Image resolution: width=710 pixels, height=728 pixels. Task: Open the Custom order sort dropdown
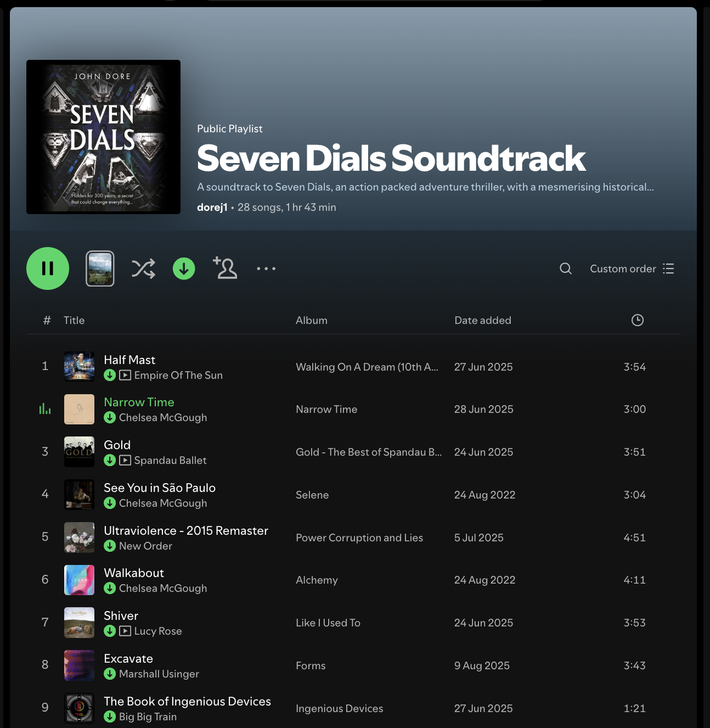click(632, 268)
